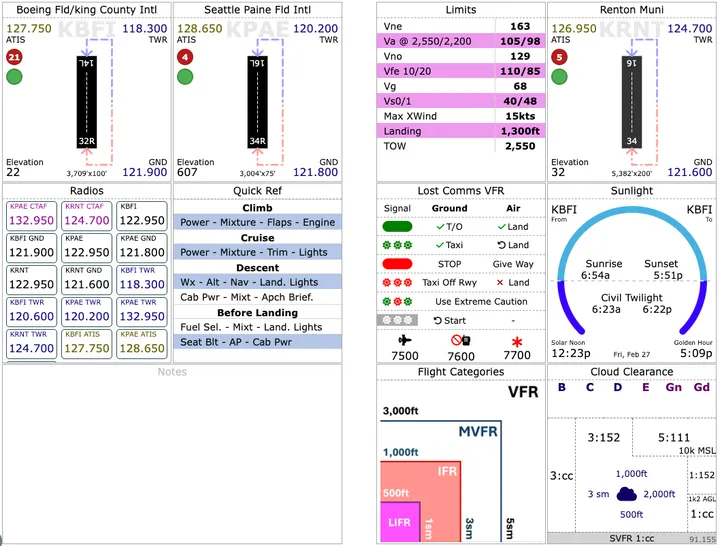The image size is (720, 546).
Task: Select airspace class B tab in Cloud Clearance
Action: coord(561,388)
